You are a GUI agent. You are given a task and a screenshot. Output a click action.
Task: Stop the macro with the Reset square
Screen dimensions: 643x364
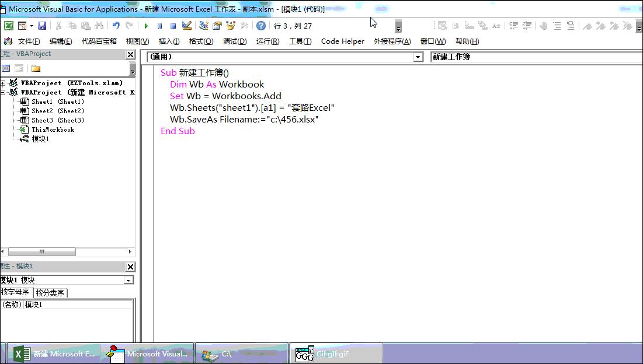pyautogui.click(x=173, y=26)
